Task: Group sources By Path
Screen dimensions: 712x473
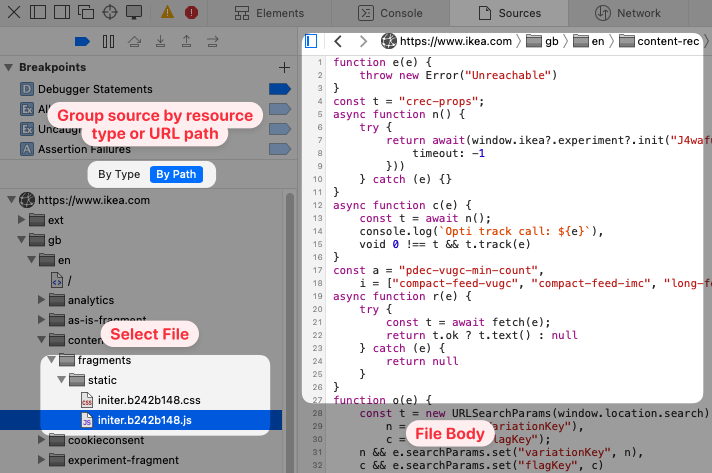Action: [x=176, y=174]
